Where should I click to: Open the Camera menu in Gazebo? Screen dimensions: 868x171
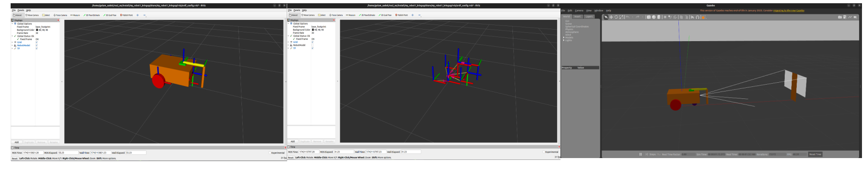coord(579,10)
